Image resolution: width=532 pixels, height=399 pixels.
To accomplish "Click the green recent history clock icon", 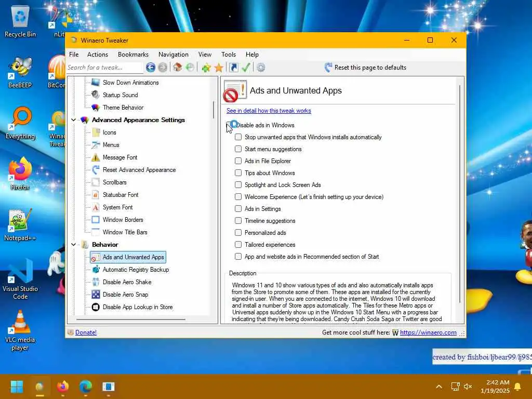I will (x=190, y=67).
